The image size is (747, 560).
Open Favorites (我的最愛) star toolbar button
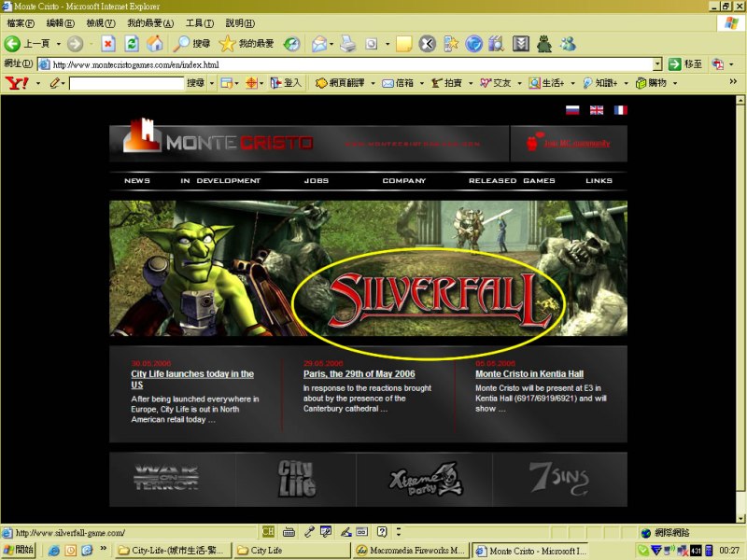pyautogui.click(x=247, y=44)
